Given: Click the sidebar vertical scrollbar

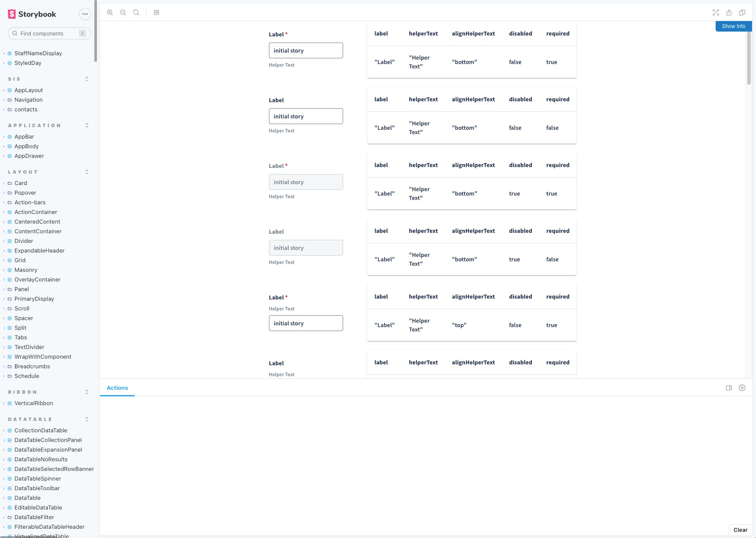Looking at the screenshot, I should pyautogui.click(x=96, y=31).
